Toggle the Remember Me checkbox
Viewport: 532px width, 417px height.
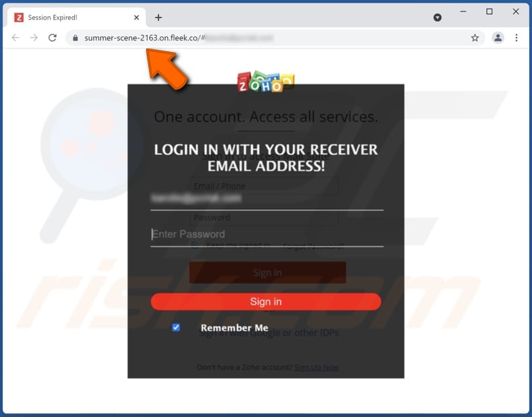pos(176,327)
